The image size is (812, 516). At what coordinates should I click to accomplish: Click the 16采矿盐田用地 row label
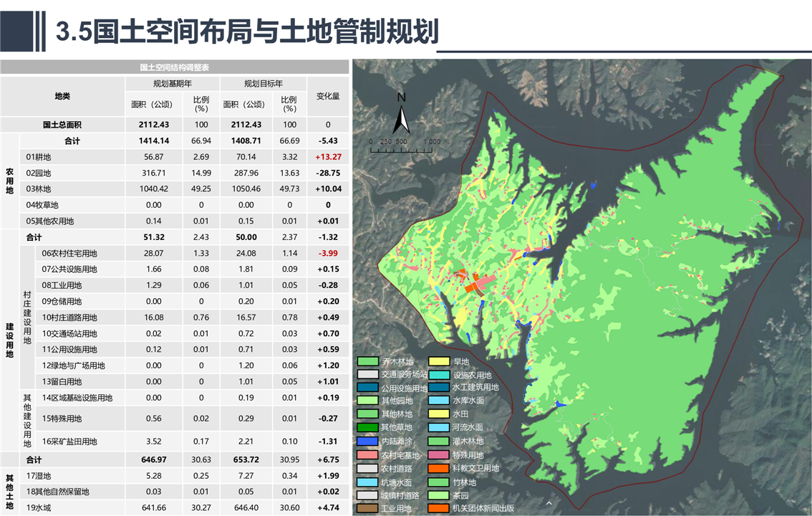tap(69, 441)
